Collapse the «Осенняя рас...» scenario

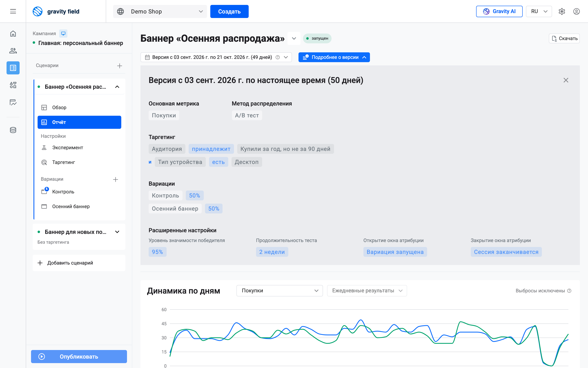[x=117, y=87]
